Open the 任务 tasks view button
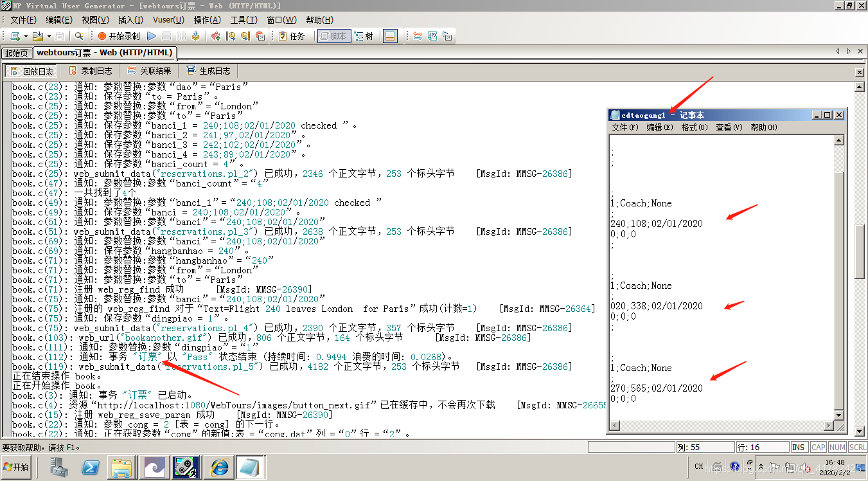Screen dimensions: 868x481 pyautogui.click(x=292, y=37)
